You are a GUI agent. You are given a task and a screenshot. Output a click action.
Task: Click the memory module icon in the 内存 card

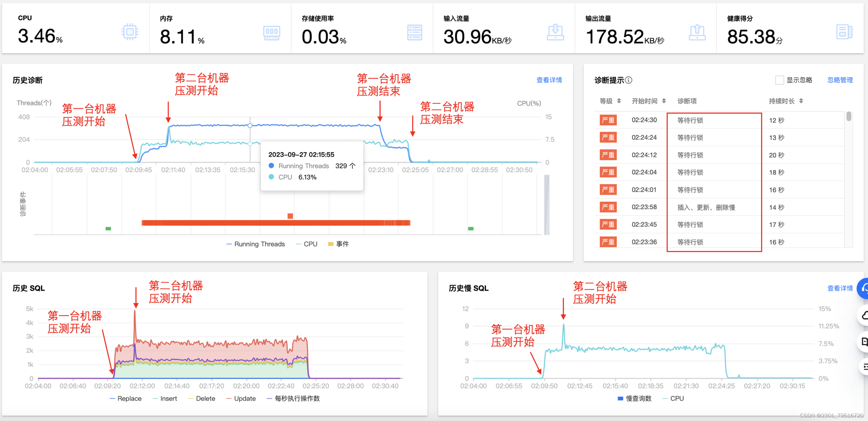[x=272, y=33]
